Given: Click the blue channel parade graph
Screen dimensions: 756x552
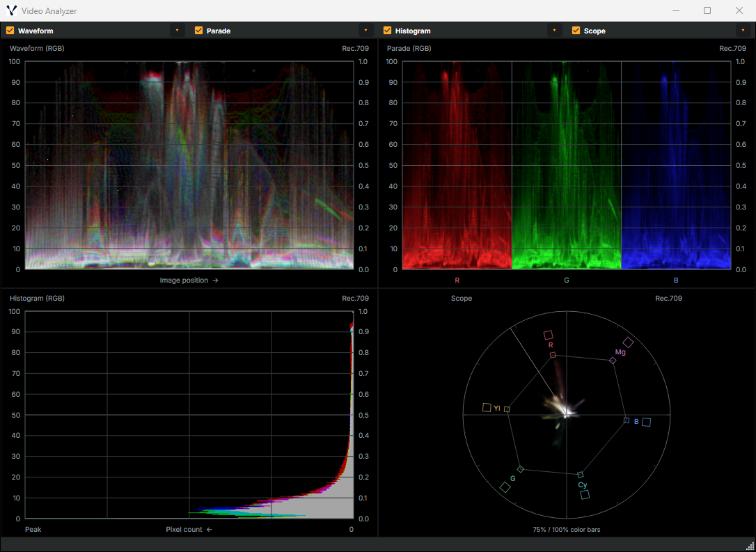Looking at the screenshot, I should (676, 166).
